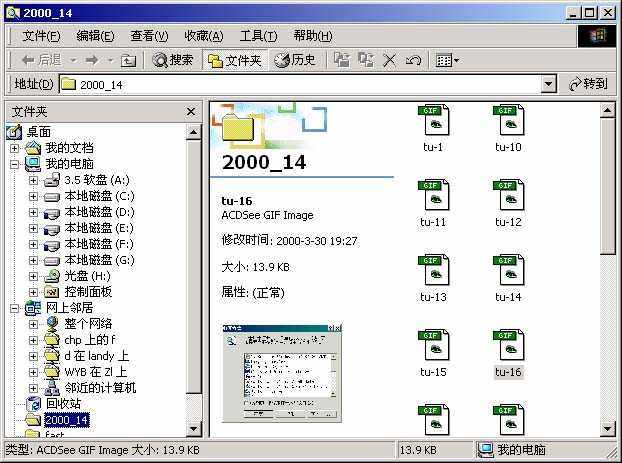Select the tu-12 GIF file icon
This screenshot has width=622, height=463.
(x=508, y=196)
